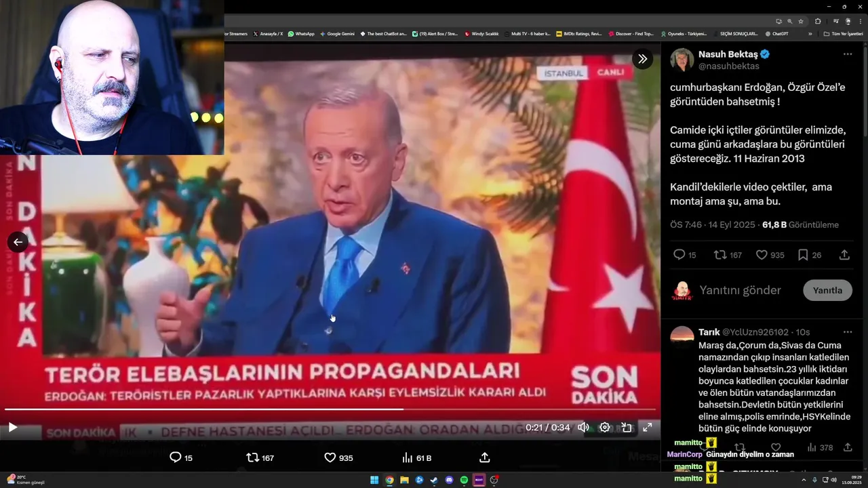Click repost icon below video showing 167

(260, 458)
